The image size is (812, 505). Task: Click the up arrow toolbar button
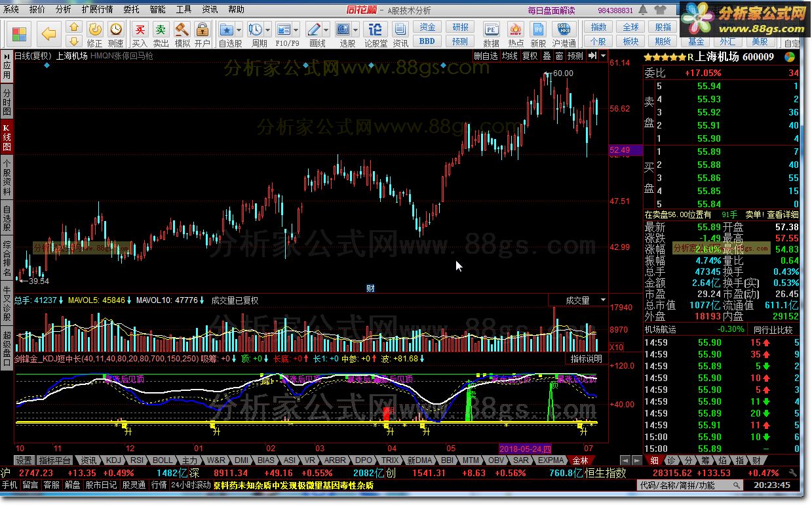[x=74, y=28]
